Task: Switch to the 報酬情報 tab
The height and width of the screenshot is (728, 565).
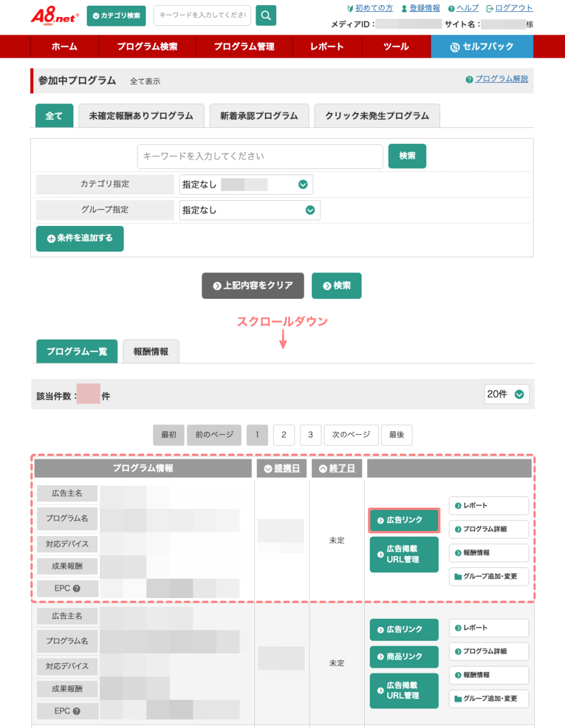Action: [151, 351]
